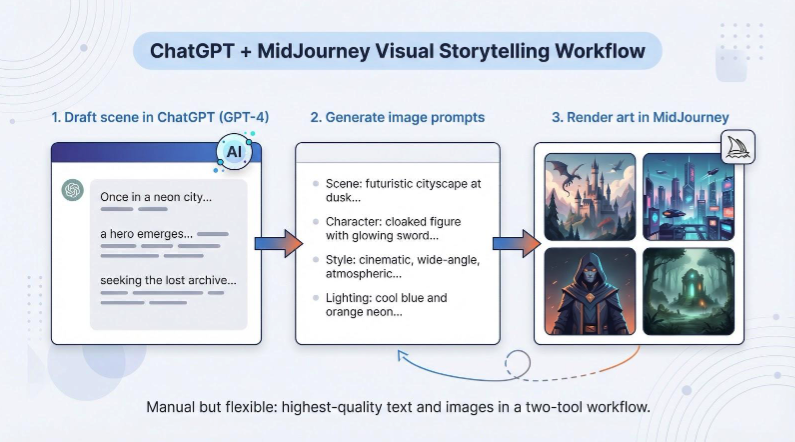Click the "3. Render art in MidJourney" heading
This screenshot has height=442, width=795.
[640, 117]
